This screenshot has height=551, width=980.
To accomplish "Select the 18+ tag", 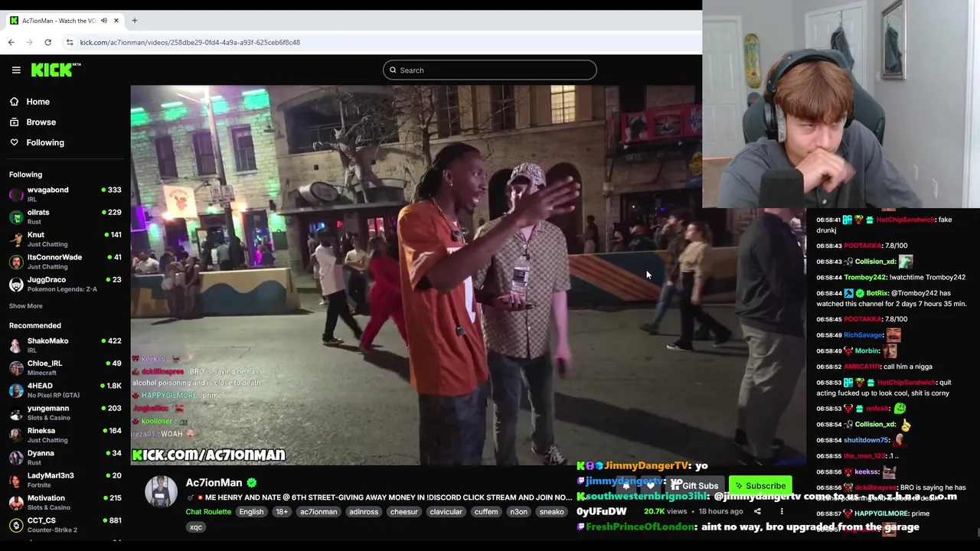I will click(282, 512).
